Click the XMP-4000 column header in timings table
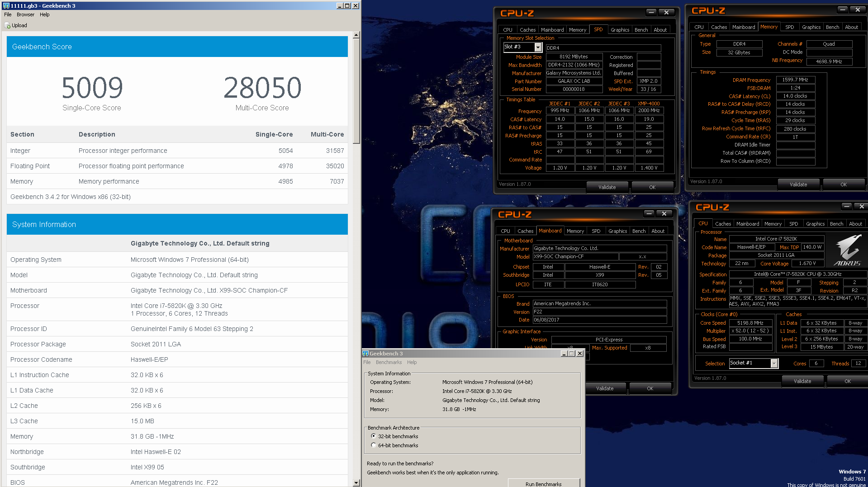 click(x=649, y=104)
